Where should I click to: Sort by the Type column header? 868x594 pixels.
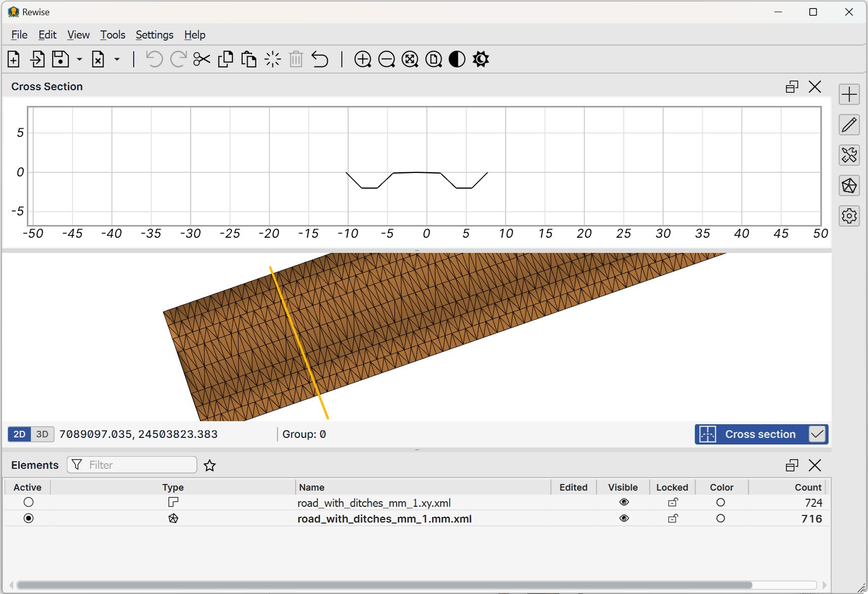click(x=173, y=488)
